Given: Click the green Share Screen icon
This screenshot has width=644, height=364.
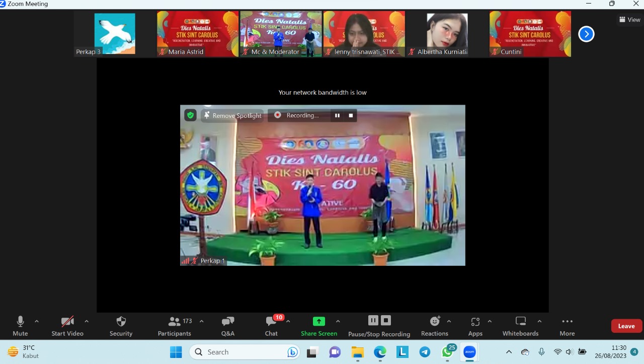Looking at the screenshot, I should click(x=319, y=321).
